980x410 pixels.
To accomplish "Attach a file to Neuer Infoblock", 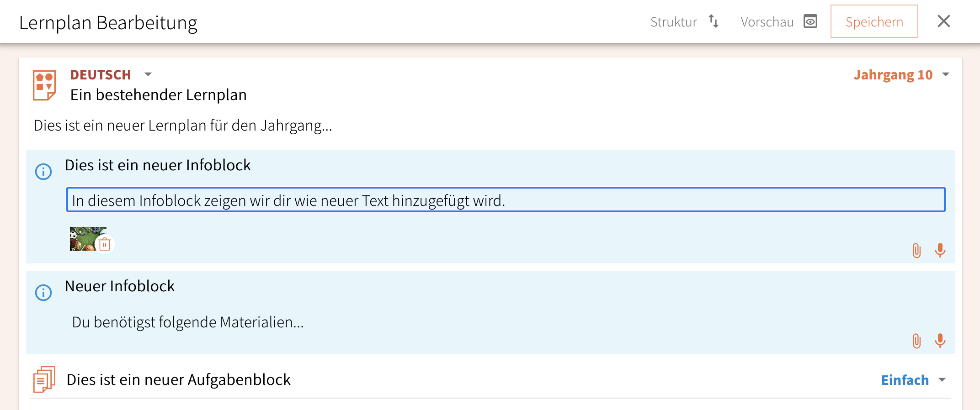I will [x=916, y=341].
